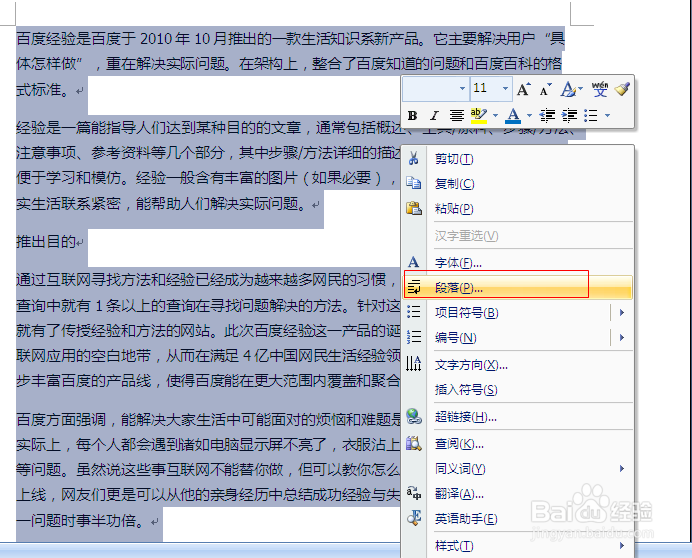Screen dimensions: 692x558
Task: Click the paragraph icon in the menu
Action: (x=414, y=287)
